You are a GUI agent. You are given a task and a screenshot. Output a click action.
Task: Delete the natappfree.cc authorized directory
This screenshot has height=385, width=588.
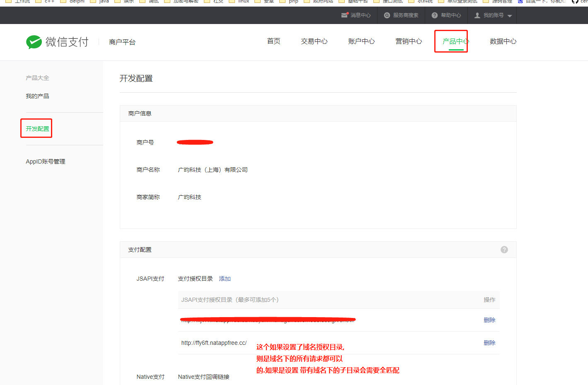[489, 343]
